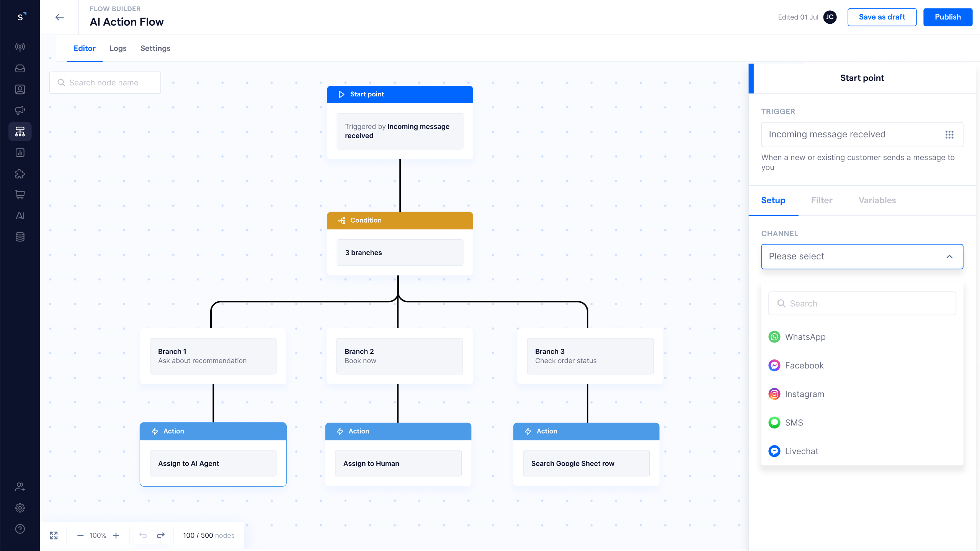980x551 pixels.
Task: Open the Flow Builder sidebar icon
Action: tap(20, 132)
